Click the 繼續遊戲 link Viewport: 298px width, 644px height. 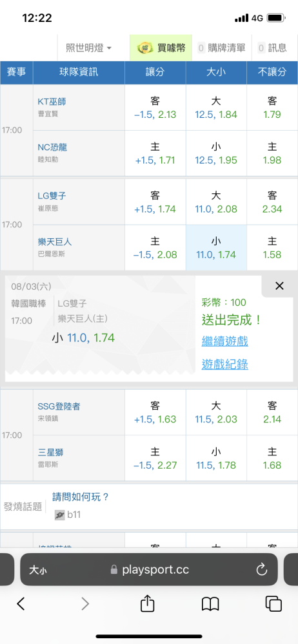click(x=224, y=341)
